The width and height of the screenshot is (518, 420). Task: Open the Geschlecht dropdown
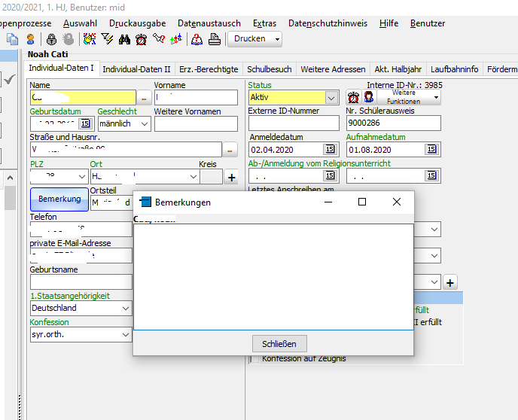click(145, 123)
